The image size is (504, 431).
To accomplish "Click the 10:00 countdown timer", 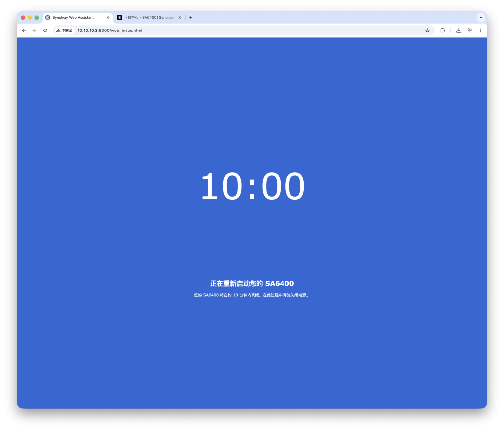I will (x=252, y=186).
